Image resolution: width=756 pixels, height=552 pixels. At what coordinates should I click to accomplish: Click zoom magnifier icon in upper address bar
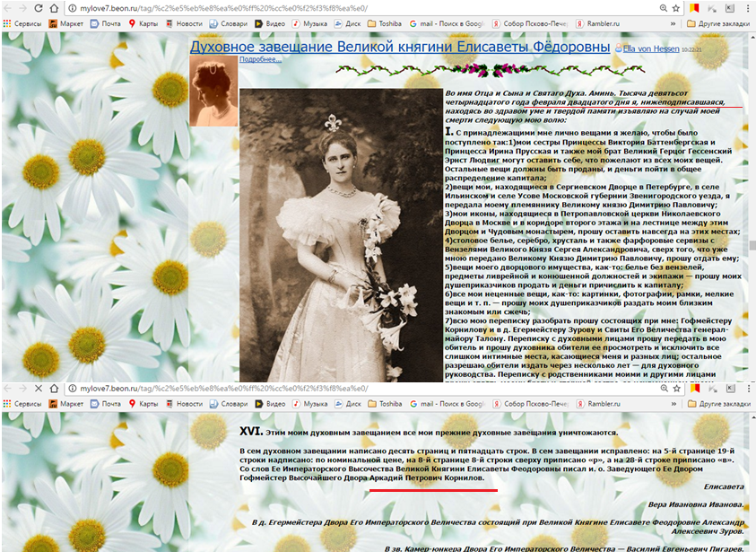664,8
